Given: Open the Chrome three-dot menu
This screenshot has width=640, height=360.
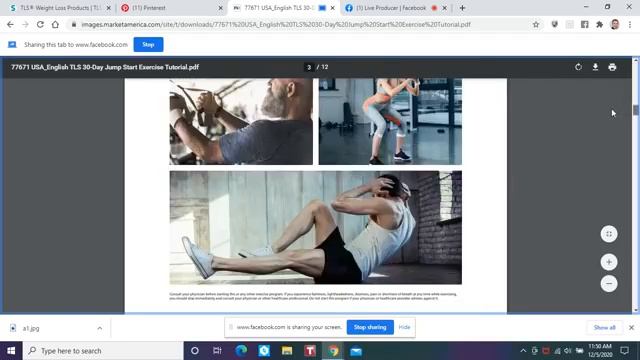Looking at the screenshot, I should (630, 24).
